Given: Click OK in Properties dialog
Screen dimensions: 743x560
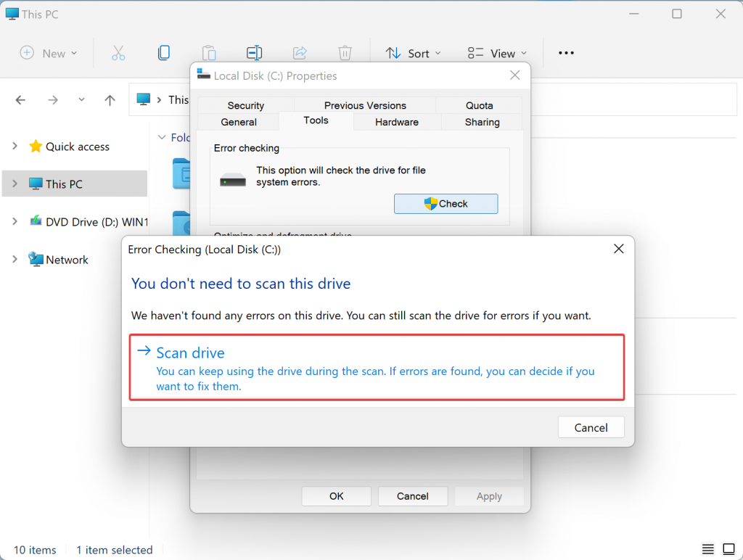Looking at the screenshot, I should click(337, 496).
